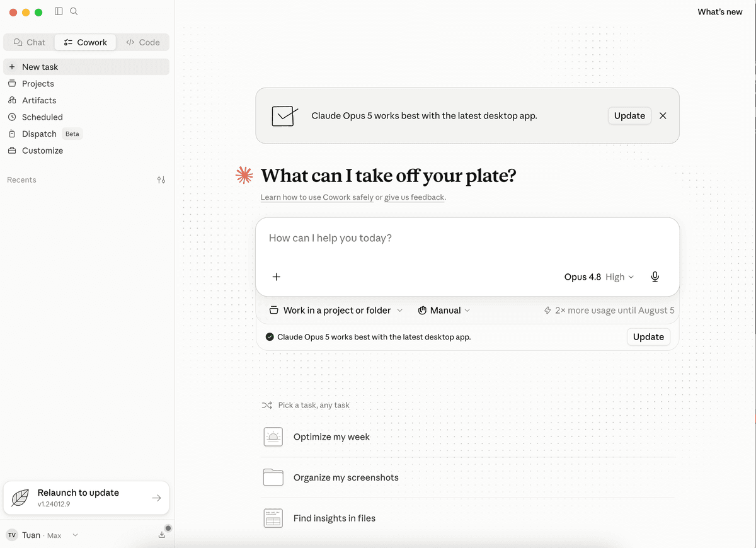Open Learn how to use Cowork safely link

317,197
